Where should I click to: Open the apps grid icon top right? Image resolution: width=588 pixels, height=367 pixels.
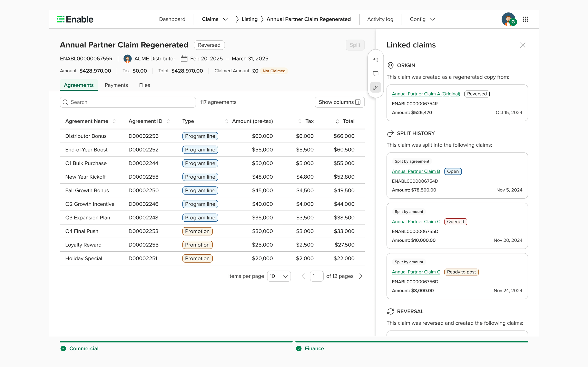(x=525, y=19)
